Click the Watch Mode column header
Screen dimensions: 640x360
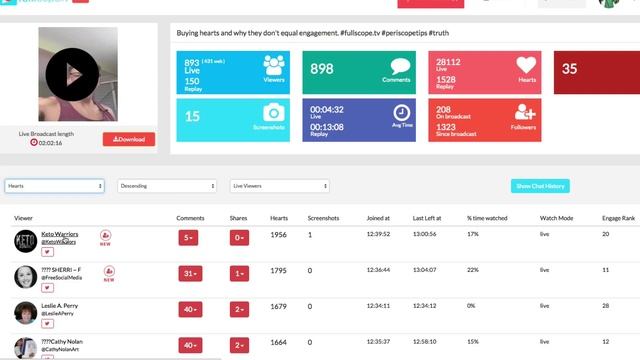pyautogui.click(x=556, y=218)
